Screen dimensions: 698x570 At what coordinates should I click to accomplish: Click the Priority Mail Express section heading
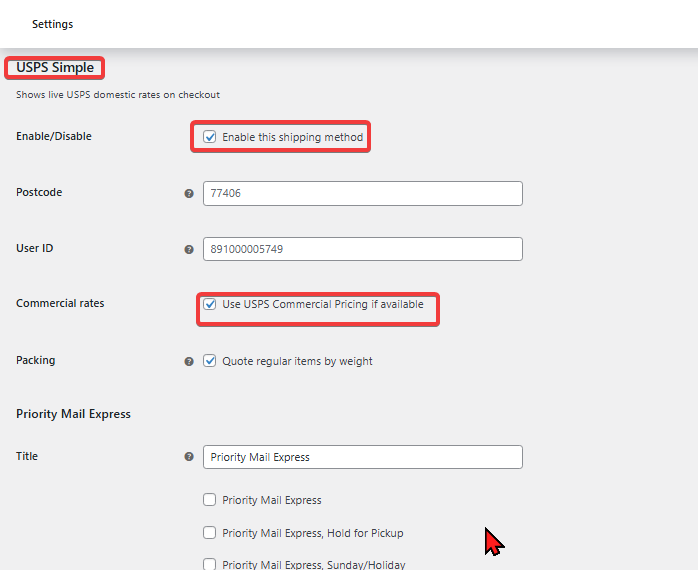(73, 414)
